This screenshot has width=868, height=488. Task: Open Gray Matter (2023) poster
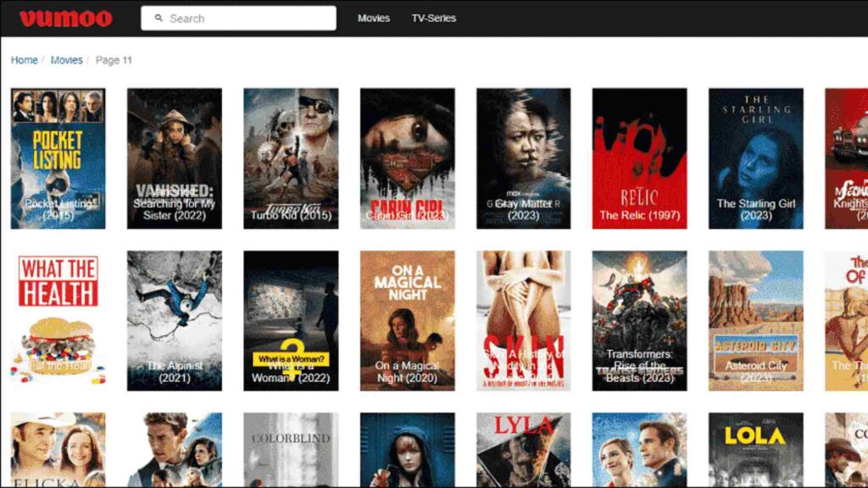[523, 158]
